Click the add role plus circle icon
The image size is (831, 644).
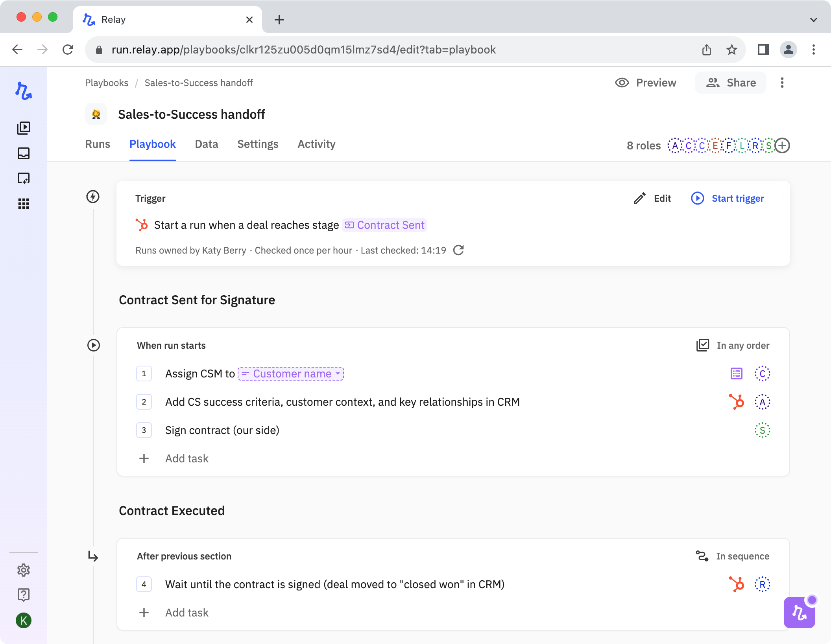point(782,145)
